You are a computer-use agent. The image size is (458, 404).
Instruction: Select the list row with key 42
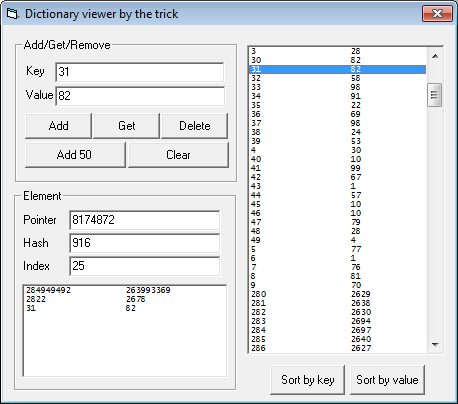(338, 177)
